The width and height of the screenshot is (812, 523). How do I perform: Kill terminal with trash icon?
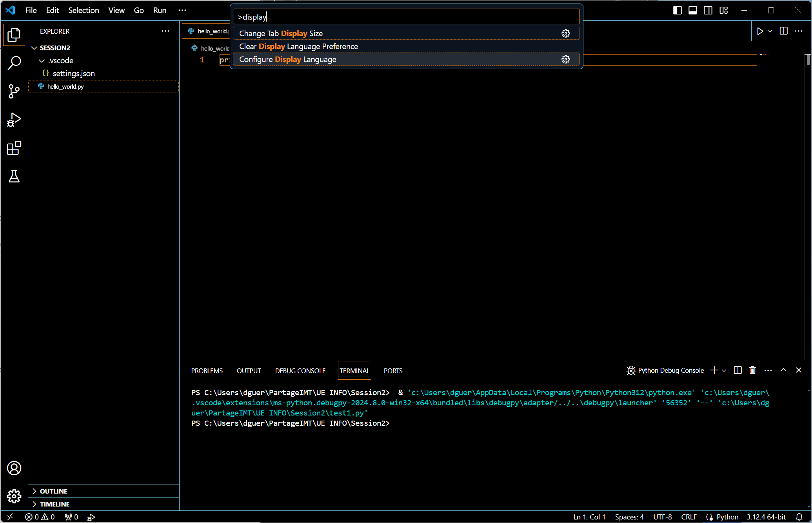click(752, 370)
